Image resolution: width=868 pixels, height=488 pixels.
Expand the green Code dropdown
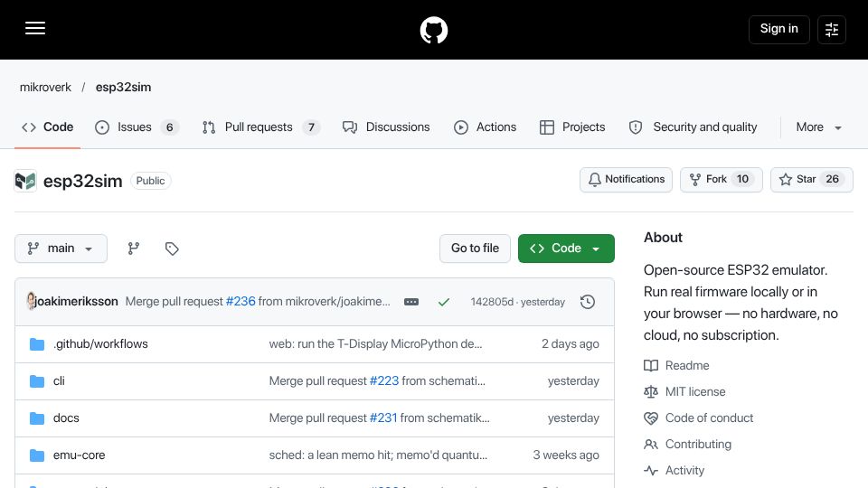(x=566, y=249)
